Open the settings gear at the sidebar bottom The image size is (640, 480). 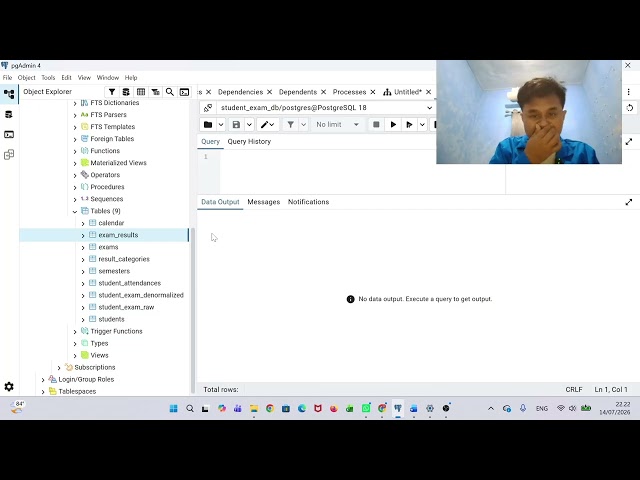click(9, 387)
